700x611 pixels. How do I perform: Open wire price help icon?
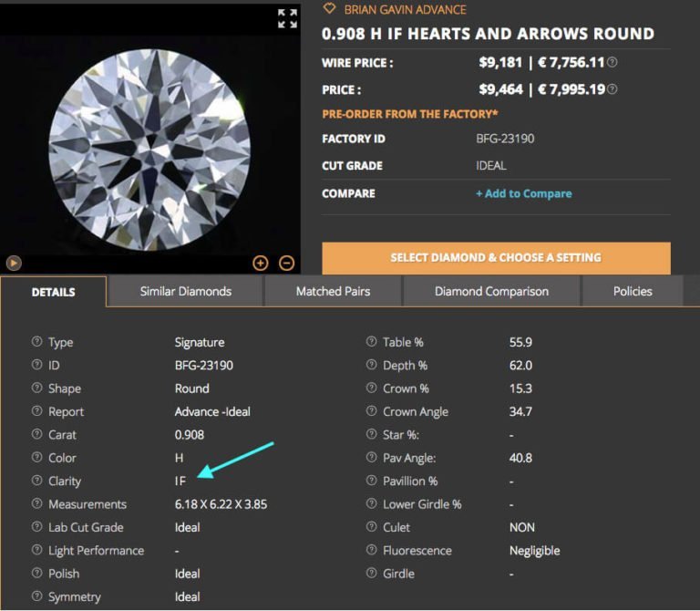612,62
